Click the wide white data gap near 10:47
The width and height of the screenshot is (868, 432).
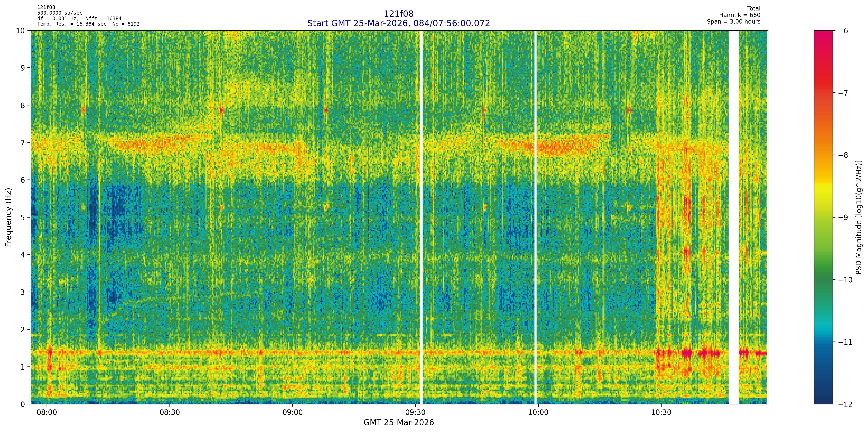pyautogui.click(x=734, y=217)
